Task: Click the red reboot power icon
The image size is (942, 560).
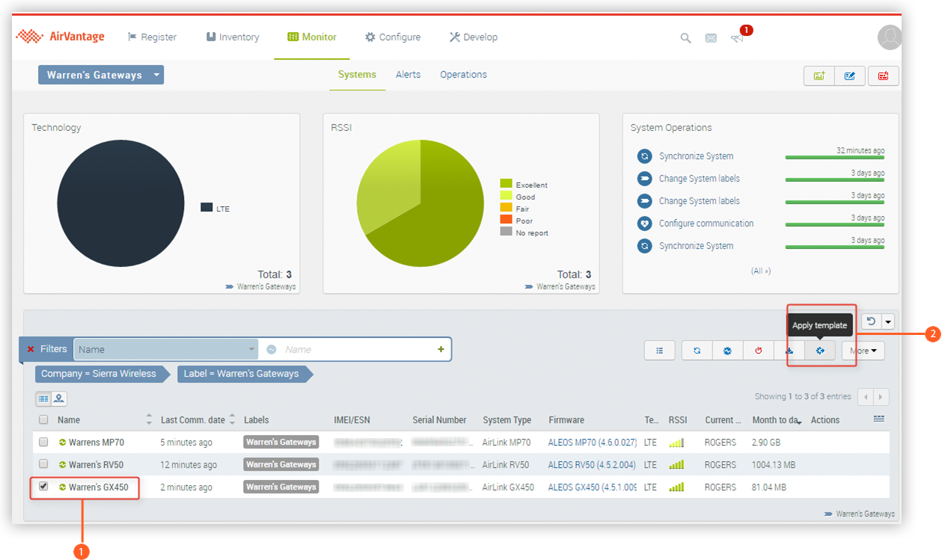Action: tap(758, 350)
